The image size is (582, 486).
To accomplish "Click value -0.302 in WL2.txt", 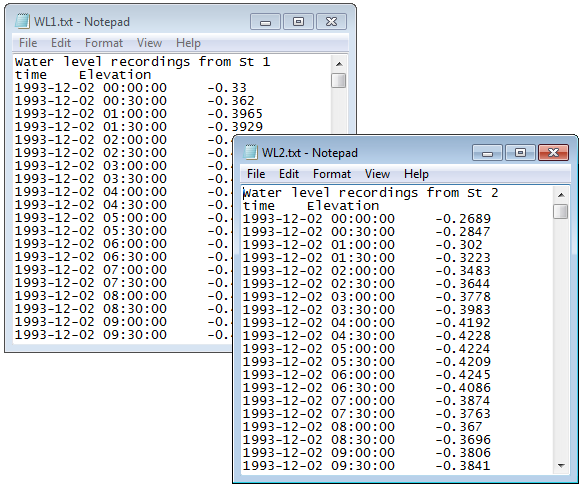I will point(459,245).
